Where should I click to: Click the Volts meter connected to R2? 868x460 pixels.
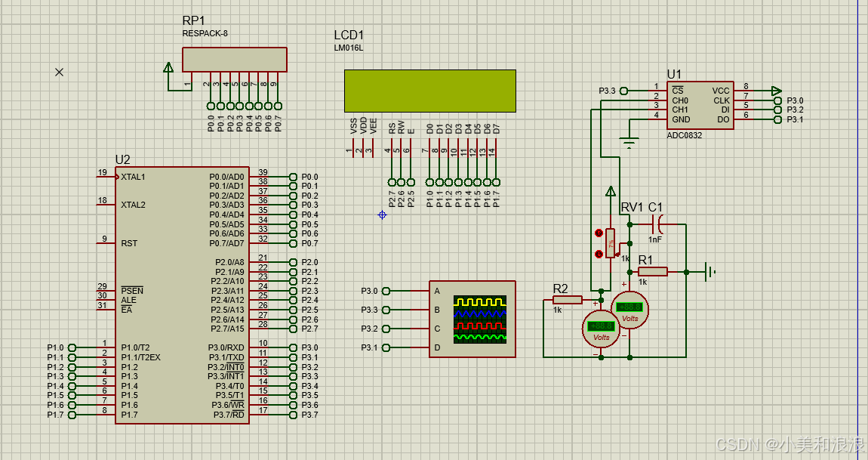click(x=601, y=330)
